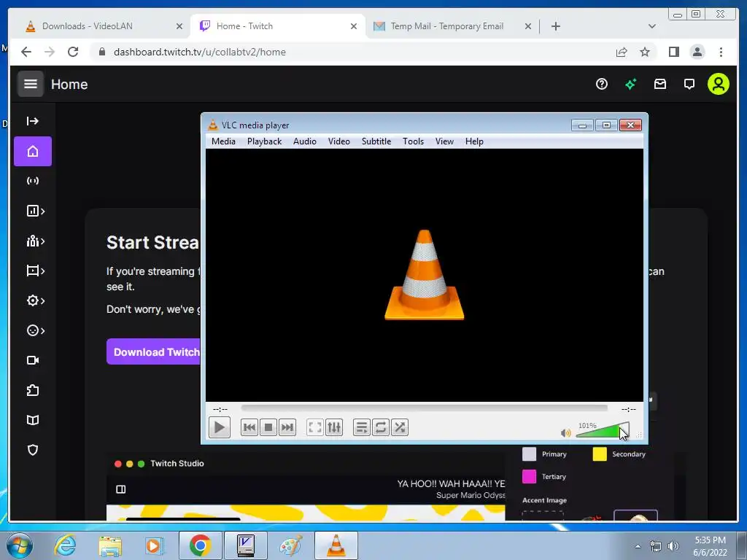Screen dimensions: 747x560
Task: Open Twitch help question mark icon
Action: [602, 85]
